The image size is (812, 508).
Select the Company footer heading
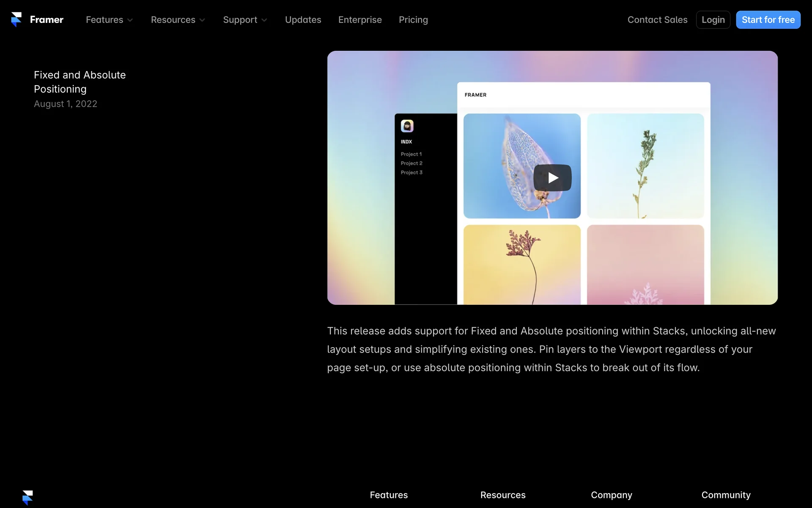point(611,495)
